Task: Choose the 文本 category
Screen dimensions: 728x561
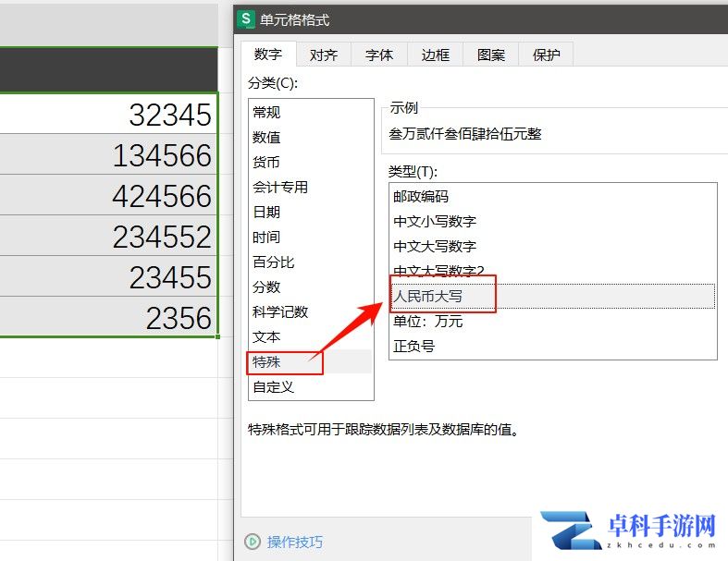Action: [311, 337]
